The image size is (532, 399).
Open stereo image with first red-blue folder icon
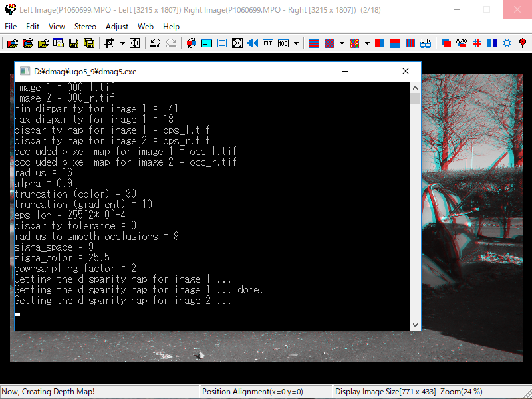(x=13, y=43)
